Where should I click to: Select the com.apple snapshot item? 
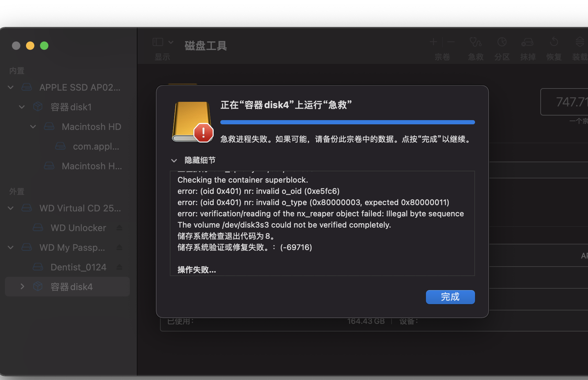coord(96,146)
